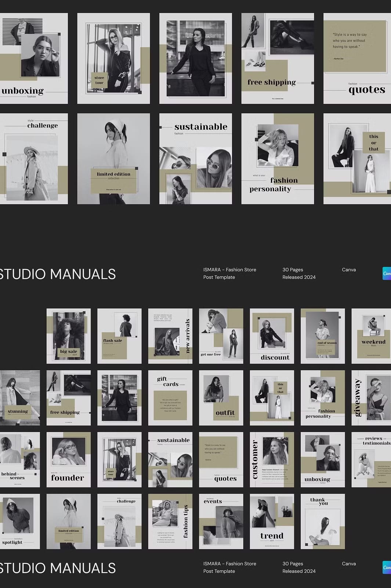Pick the weekend deals template
This screenshot has height=588, width=391.
point(371,336)
